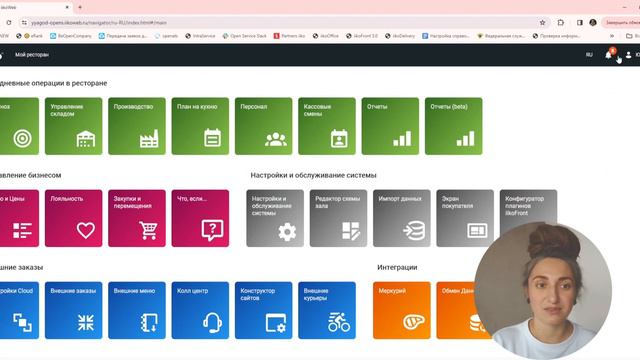Open Настройки и обслуживание системы gear tile
Image resolution: width=640 pixels, height=360 pixels.
point(275,218)
